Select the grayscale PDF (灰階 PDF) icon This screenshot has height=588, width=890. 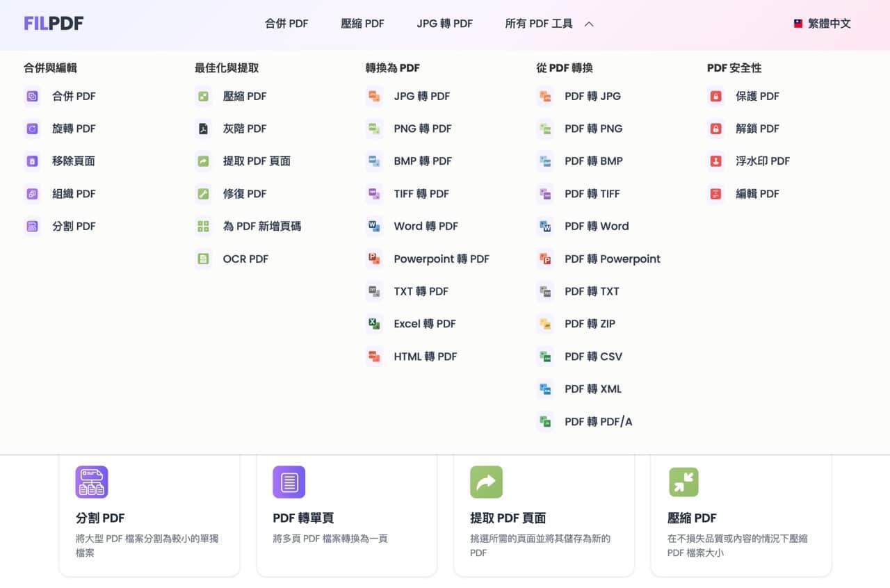(x=203, y=129)
